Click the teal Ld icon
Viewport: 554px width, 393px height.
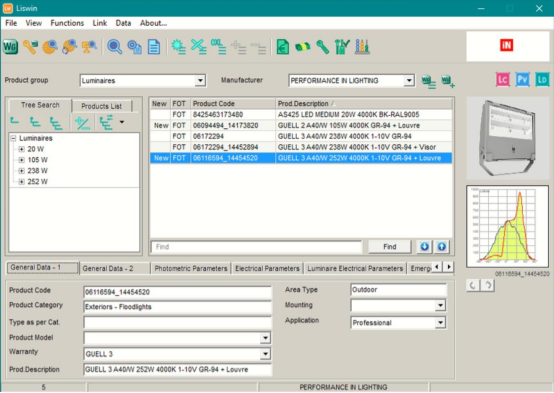(x=542, y=80)
